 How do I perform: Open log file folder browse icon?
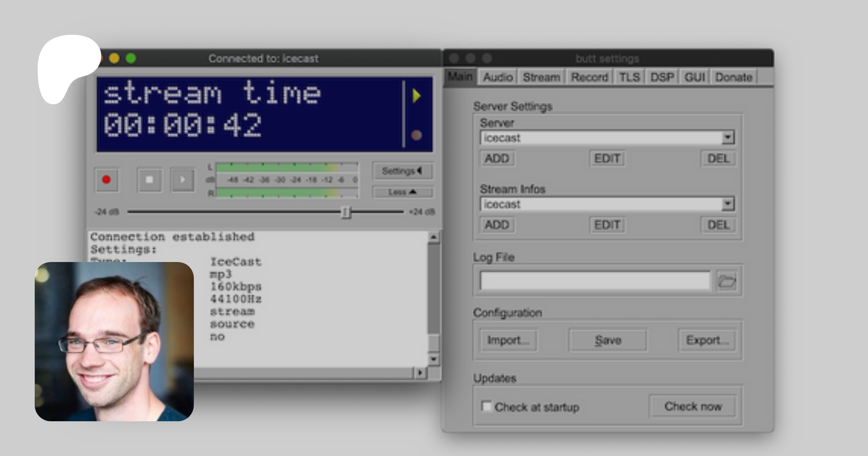click(x=727, y=281)
